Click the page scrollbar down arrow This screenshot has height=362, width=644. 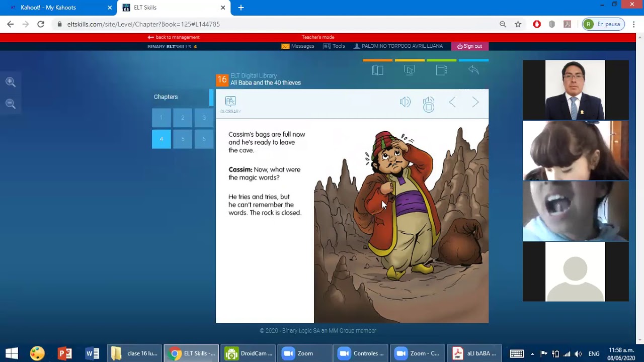tap(640, 340)
